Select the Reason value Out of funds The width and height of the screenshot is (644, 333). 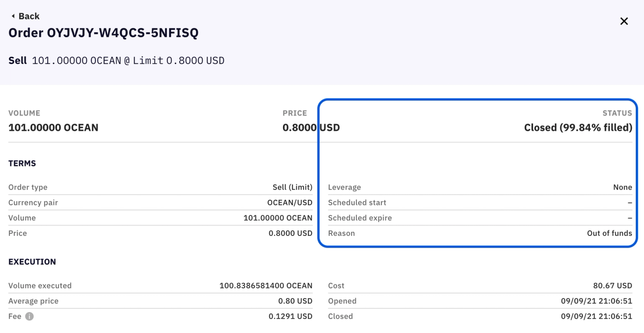pos(610,233)
